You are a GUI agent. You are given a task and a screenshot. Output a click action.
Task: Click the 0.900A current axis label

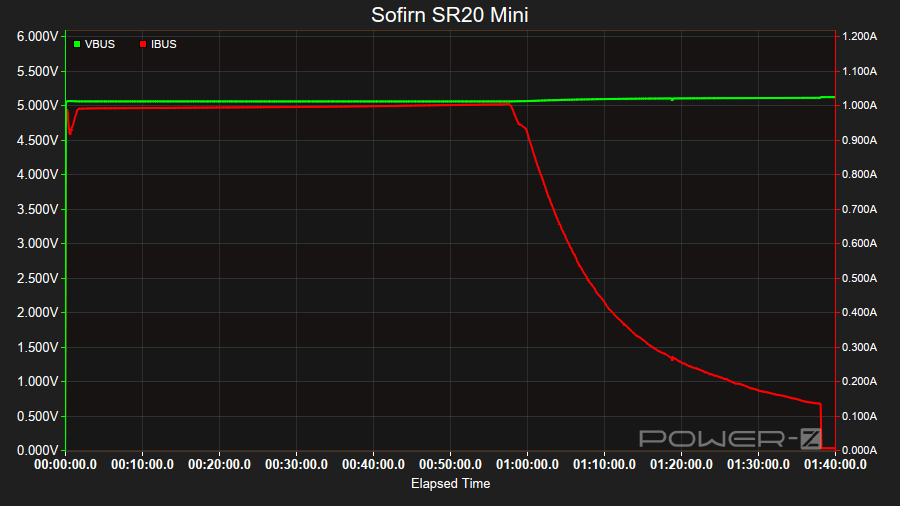click(859, 141)
